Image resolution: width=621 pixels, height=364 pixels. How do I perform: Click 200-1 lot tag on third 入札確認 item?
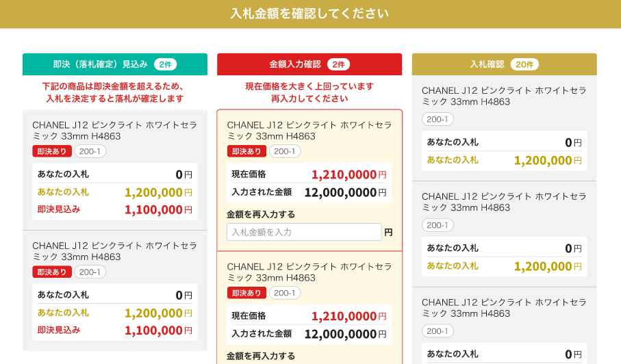click(438, 331)
